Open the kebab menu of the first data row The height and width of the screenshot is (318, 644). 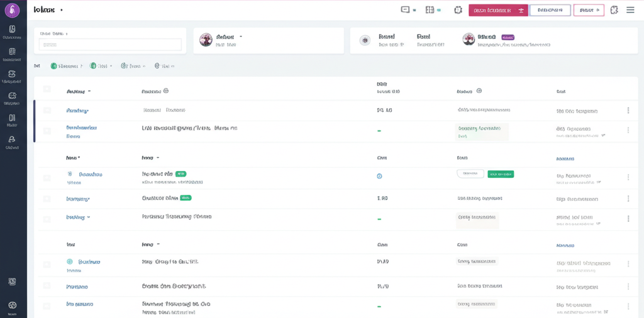point(628,111)
